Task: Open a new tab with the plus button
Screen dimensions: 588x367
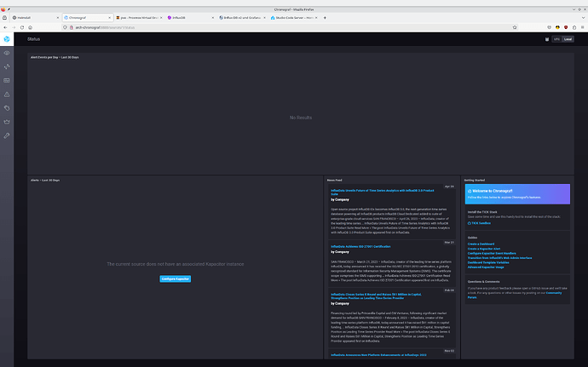Action: pyautogui.click(x=325, y=18)
